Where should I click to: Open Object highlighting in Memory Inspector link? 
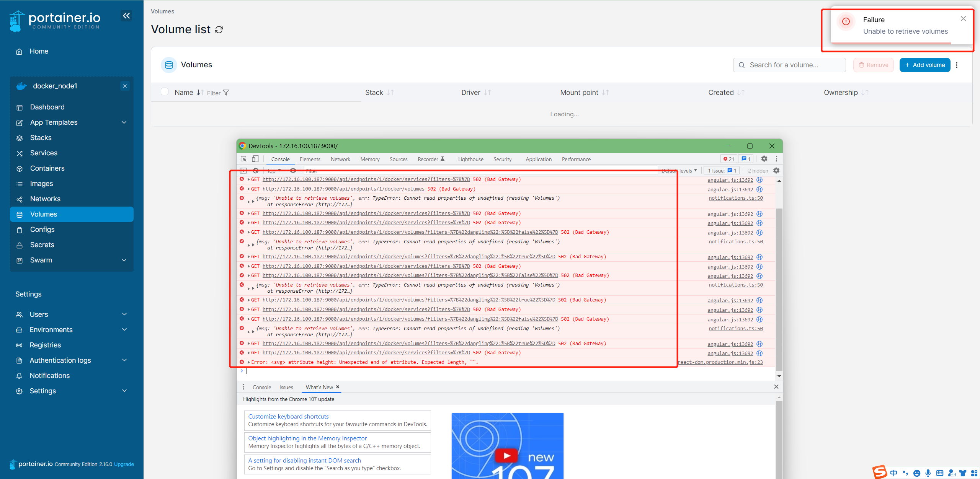tap(307, 438)
